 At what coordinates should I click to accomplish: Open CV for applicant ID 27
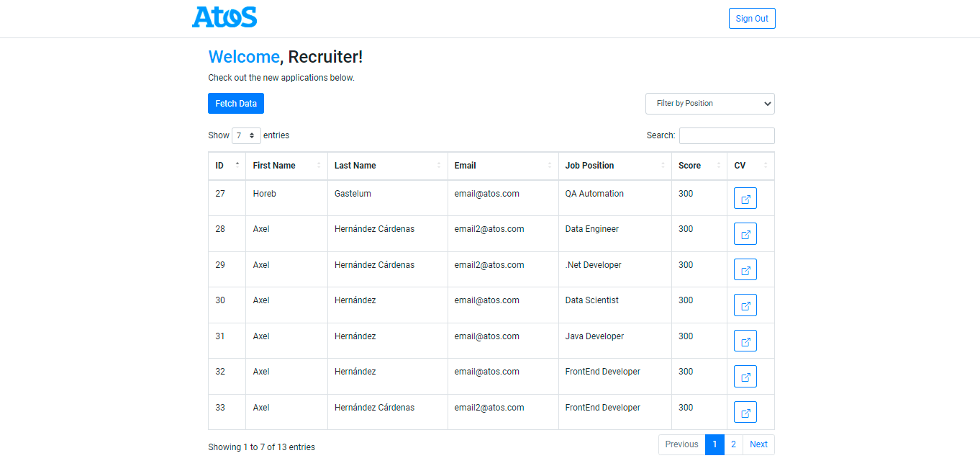pyautogui.click(x=745, y=198)
